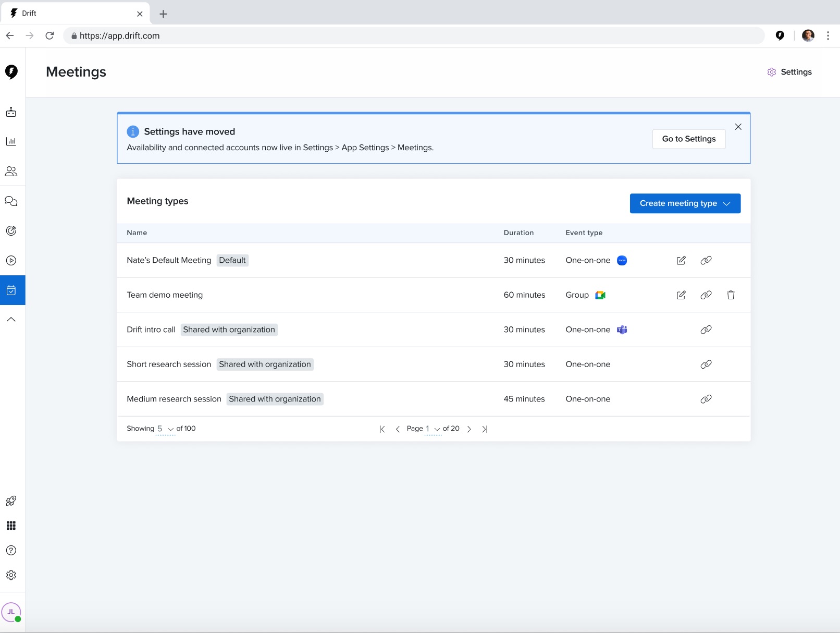Open the Drift logo home icon

pos(11,72)
